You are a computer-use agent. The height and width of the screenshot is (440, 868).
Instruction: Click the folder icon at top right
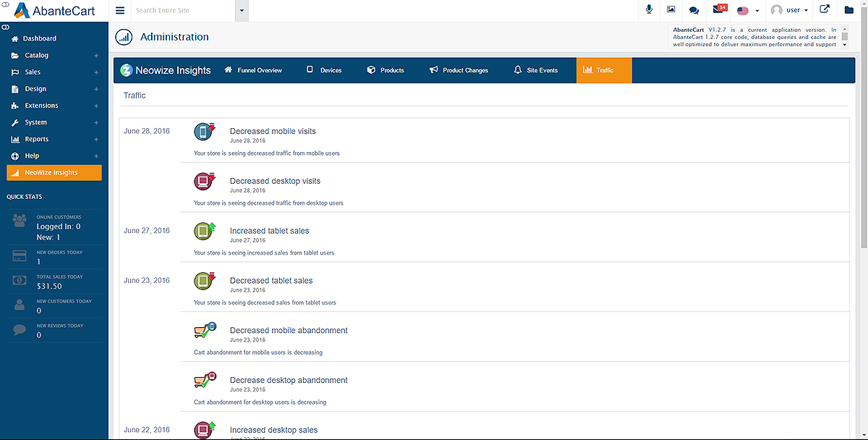(x=849, y=10)
